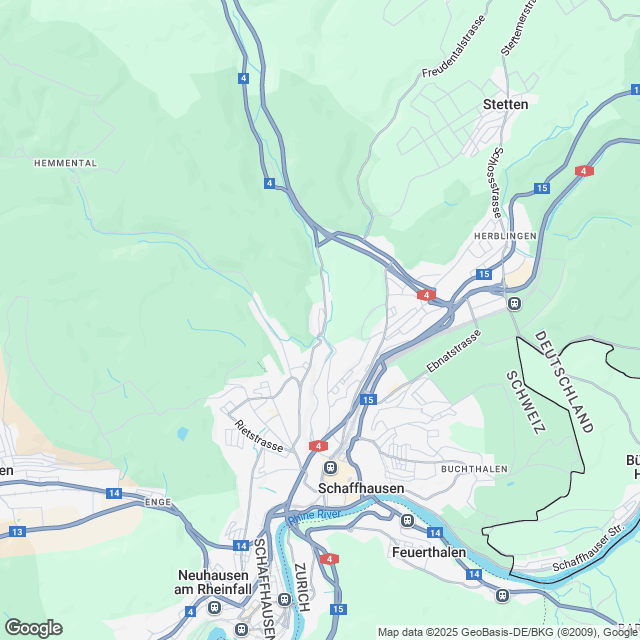
Task: Select the Rhine River label
Action: click(x=314, y=516)
